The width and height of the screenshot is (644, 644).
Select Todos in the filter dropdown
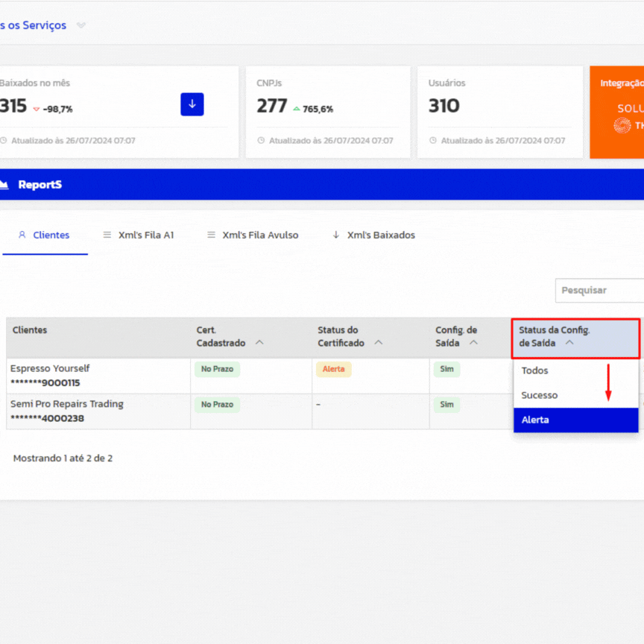(535, 370)
